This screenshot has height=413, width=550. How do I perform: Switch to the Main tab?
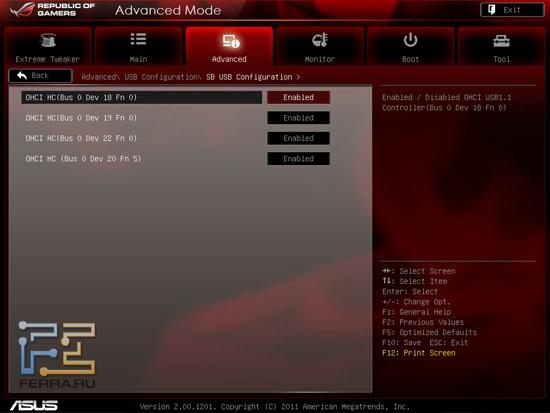[x=138, y=46]
